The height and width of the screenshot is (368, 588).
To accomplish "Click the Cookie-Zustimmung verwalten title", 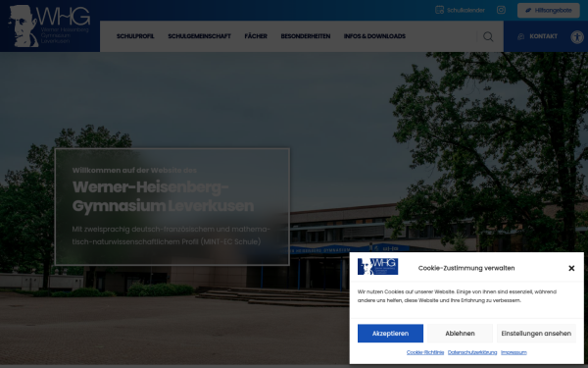I will [x=466, y=268].
